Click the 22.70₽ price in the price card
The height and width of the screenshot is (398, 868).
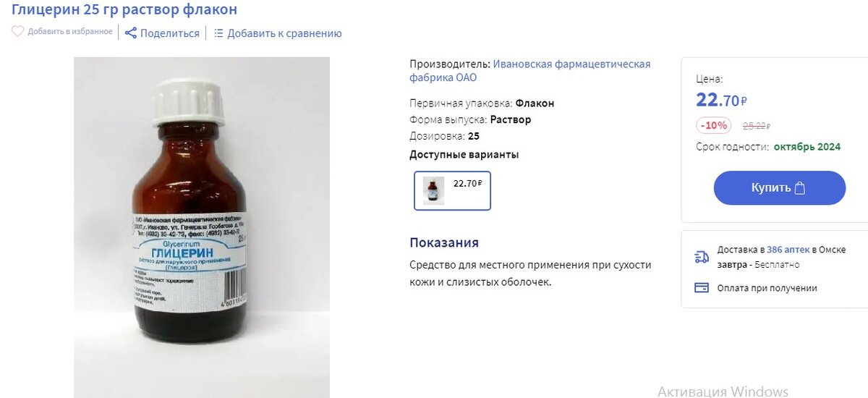click(x=721, y=100)
